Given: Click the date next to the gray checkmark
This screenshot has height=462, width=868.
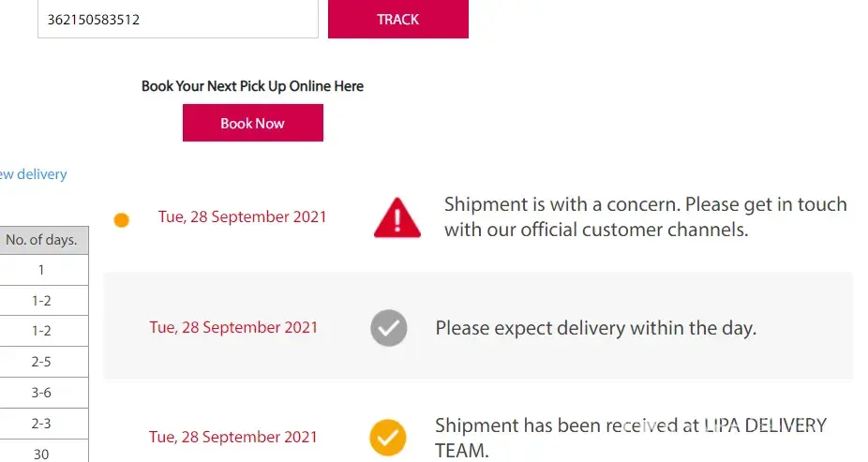Looking at the screenshot, I should [x=233, y=327].
